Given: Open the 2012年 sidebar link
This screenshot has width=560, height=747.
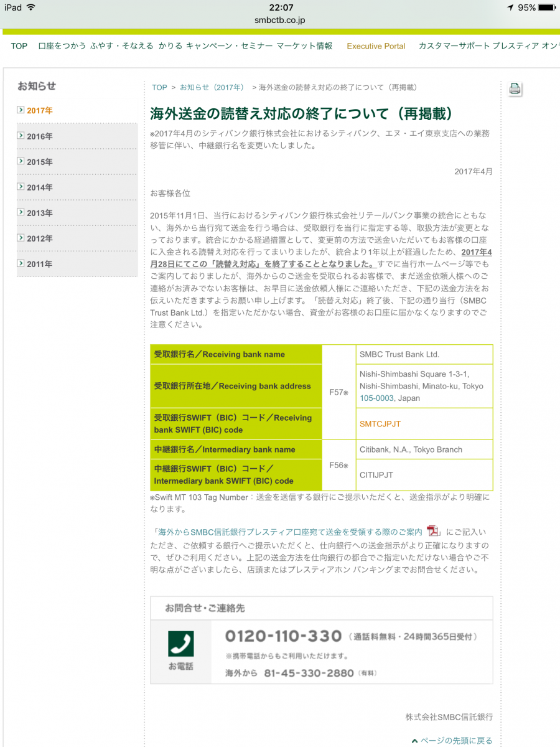Looking at the screenshot, I should [x=40, y=238].
